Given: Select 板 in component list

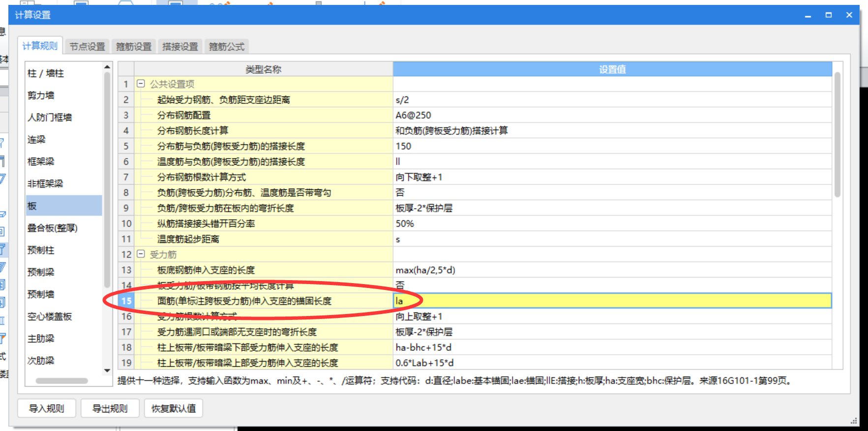Looking at the screenshot, I should tap(64, 206).
